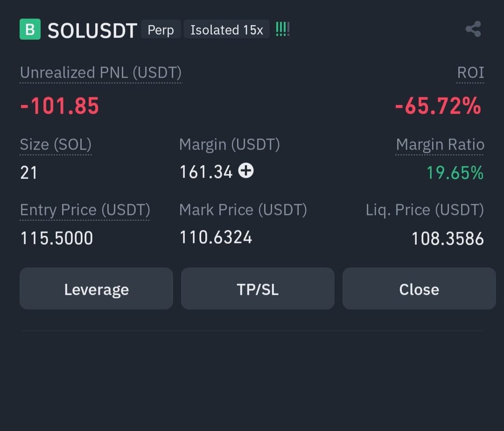Close the SOLUSDT position

[x=419, y=289]
